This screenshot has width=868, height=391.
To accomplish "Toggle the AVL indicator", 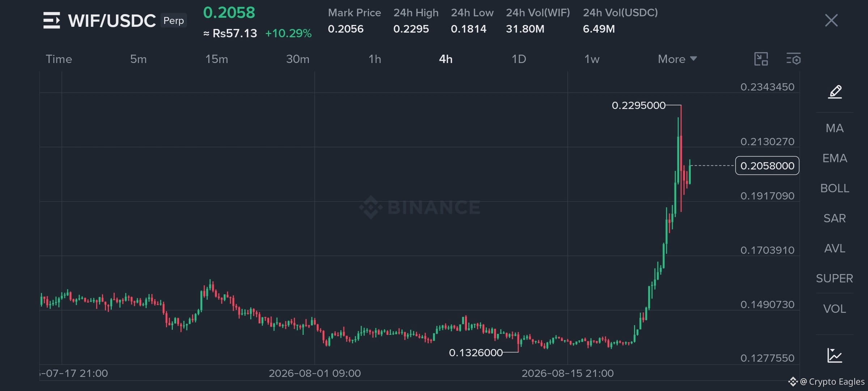I will coord(835,248).
